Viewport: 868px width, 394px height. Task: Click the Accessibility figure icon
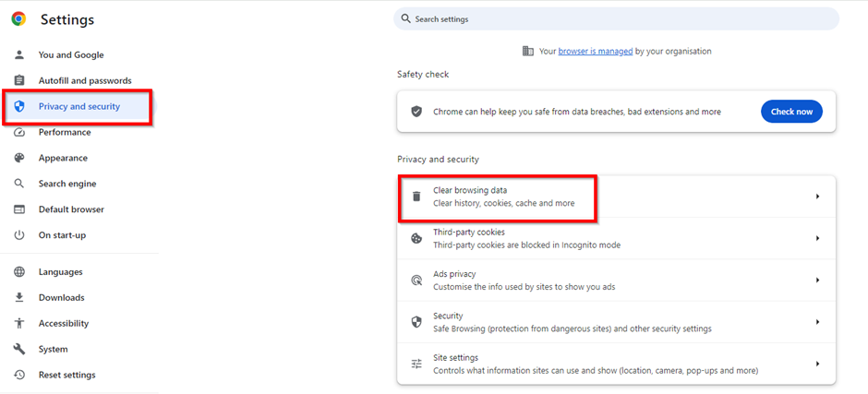[19, 323]
